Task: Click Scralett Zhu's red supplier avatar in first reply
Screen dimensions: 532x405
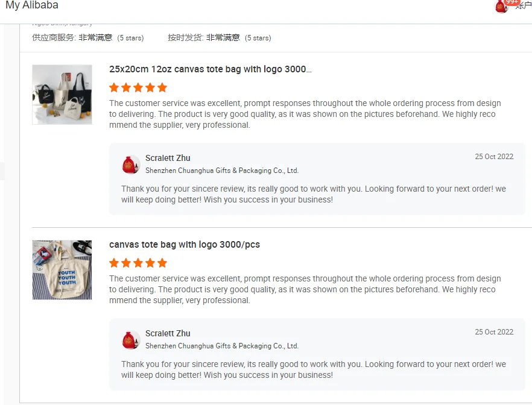Action: pyautogui.click(x=131, y=163)
